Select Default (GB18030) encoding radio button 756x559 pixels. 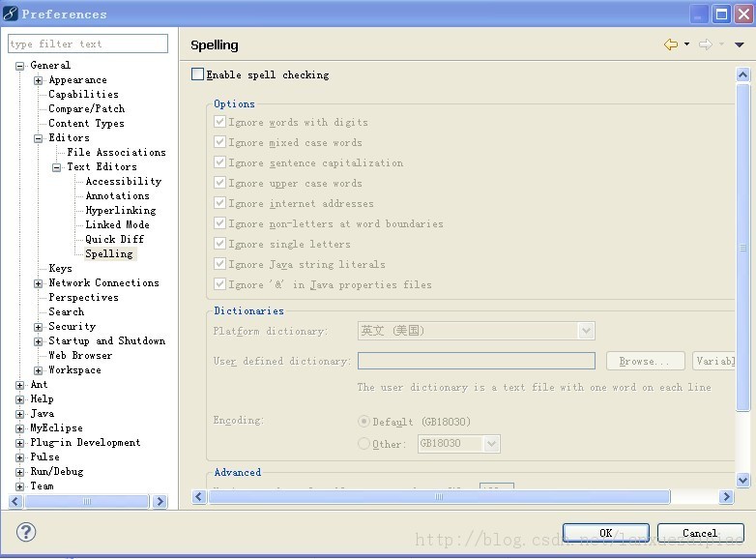(364, 421)
